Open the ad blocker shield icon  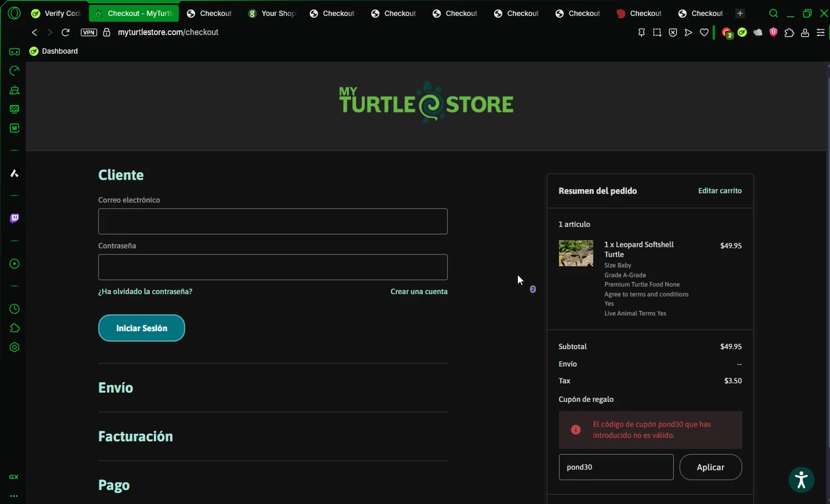pyautogui.click(x=673, y=33)
